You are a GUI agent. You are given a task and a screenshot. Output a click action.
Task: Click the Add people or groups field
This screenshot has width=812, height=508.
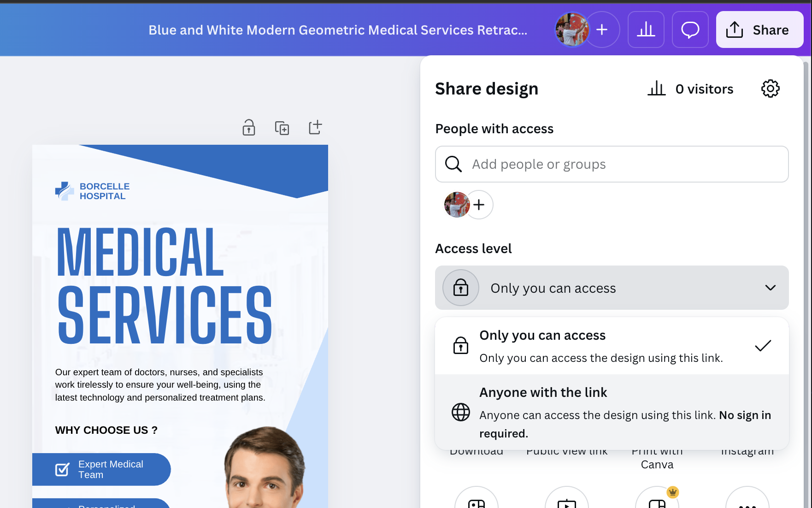coord(612,164)
